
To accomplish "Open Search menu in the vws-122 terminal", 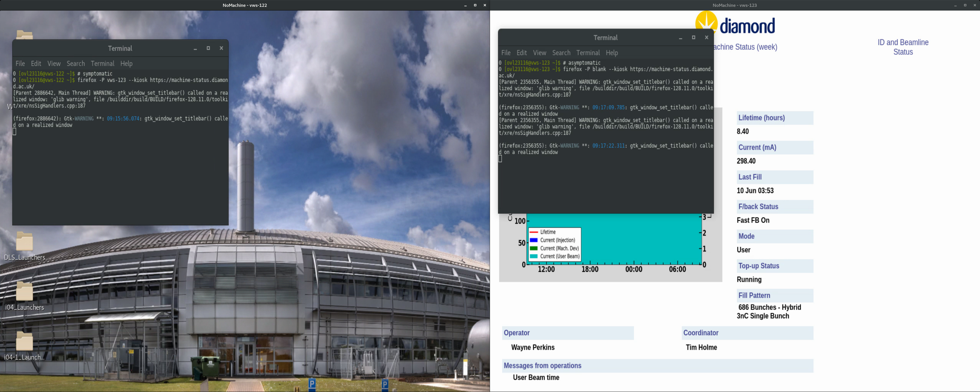I will (76, 64).
